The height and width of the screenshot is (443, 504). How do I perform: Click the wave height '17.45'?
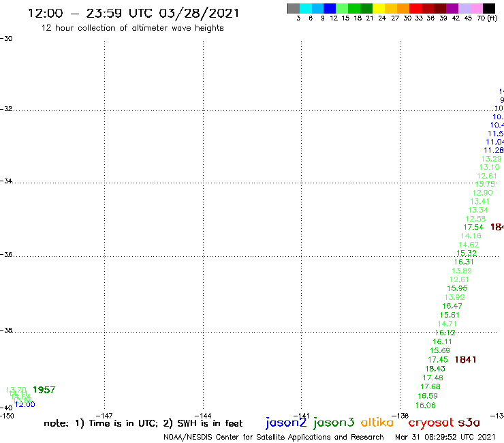438,360
